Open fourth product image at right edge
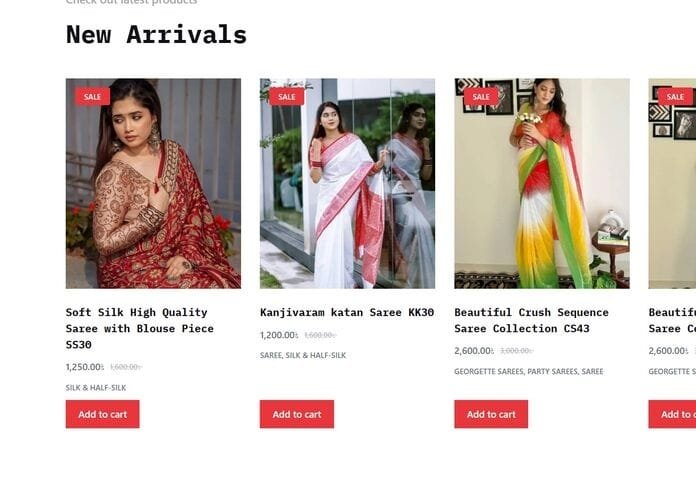 (672, 184)
